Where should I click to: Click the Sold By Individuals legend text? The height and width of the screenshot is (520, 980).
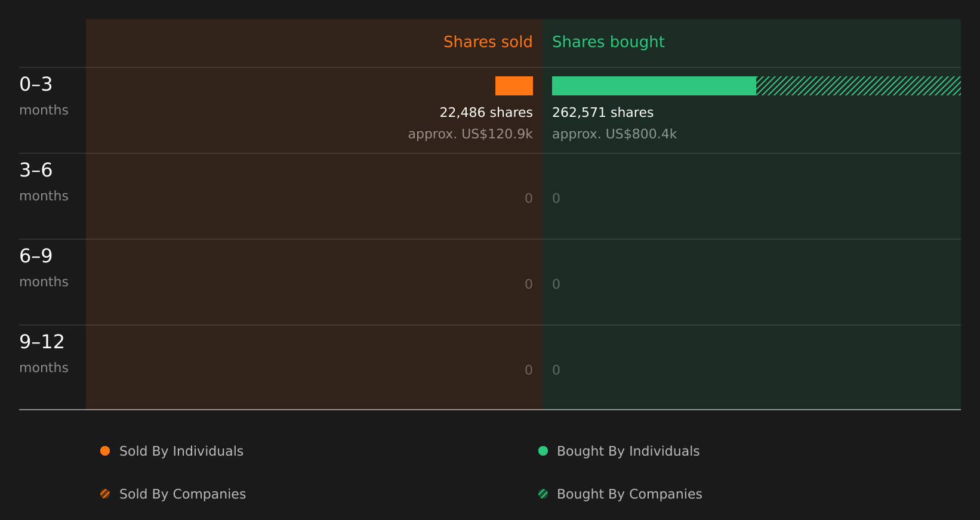tap(181, 451)
